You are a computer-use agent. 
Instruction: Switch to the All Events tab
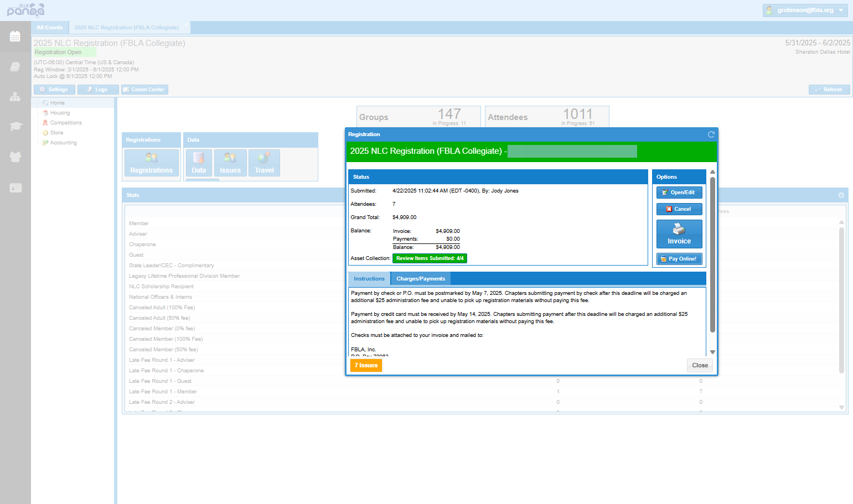(50, 28)
